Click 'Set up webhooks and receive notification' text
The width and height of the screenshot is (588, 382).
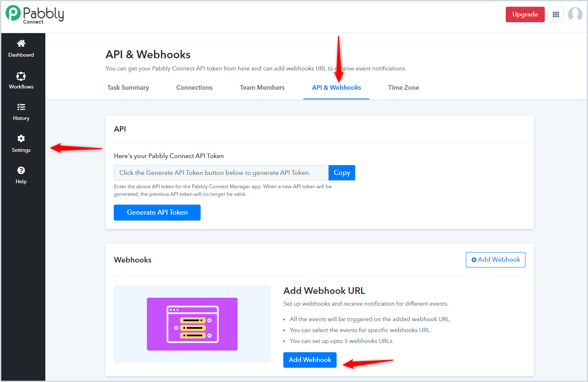366,304
